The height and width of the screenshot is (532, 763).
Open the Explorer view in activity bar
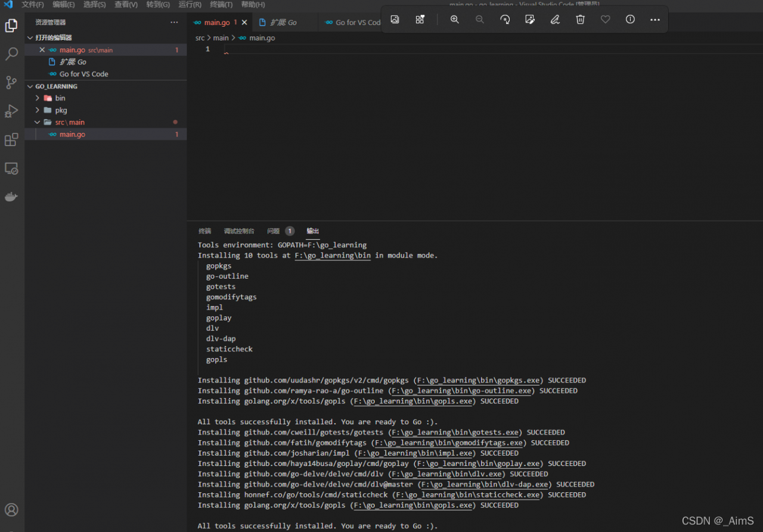[11, 26]
